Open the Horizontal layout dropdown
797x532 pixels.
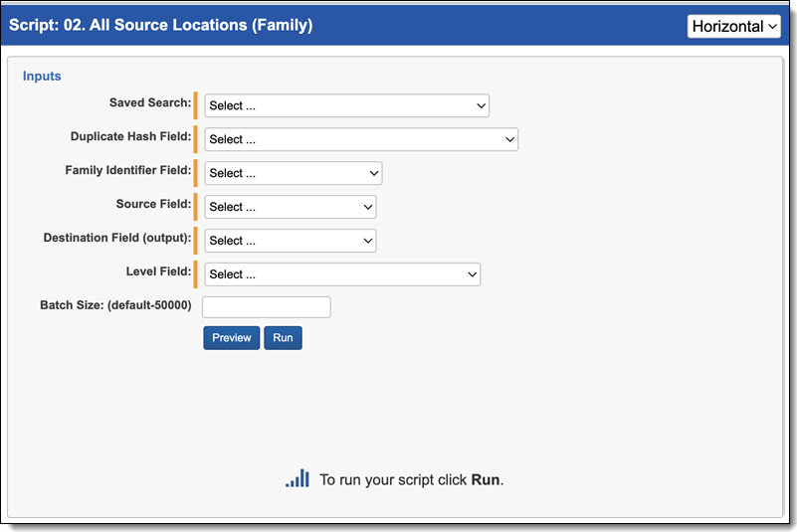733,26
